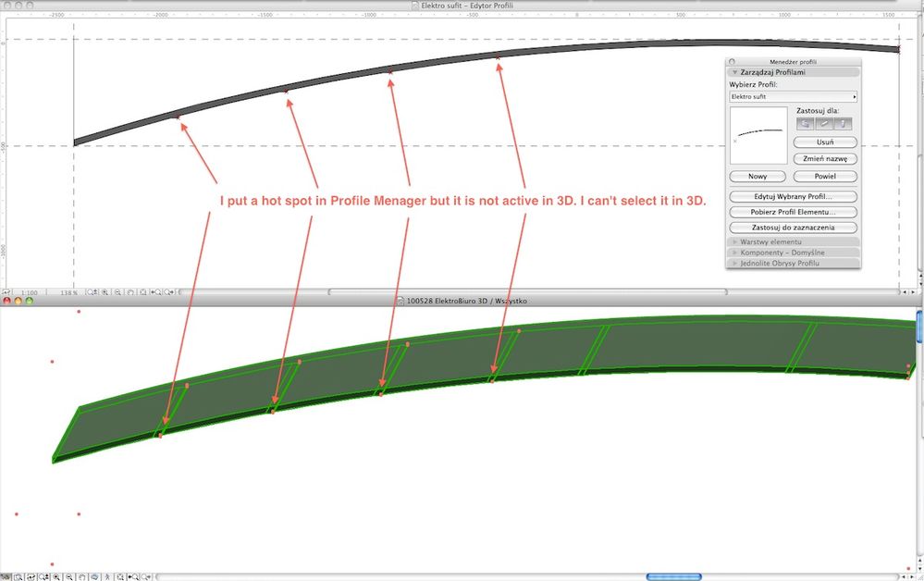Click the 3D window horizontal scrollbar thumb
This screenshot has width=924, height=581.
tap(673, 577)
